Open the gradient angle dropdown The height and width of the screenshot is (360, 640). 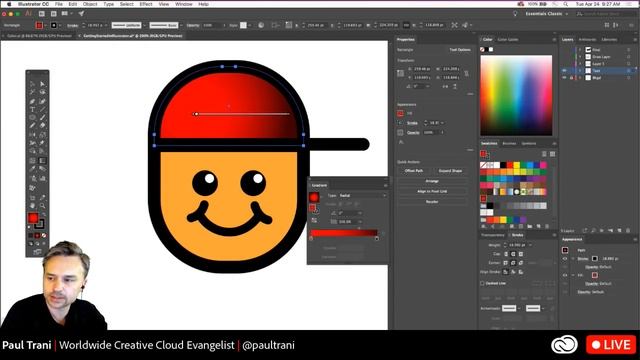(x=360, y=213)
